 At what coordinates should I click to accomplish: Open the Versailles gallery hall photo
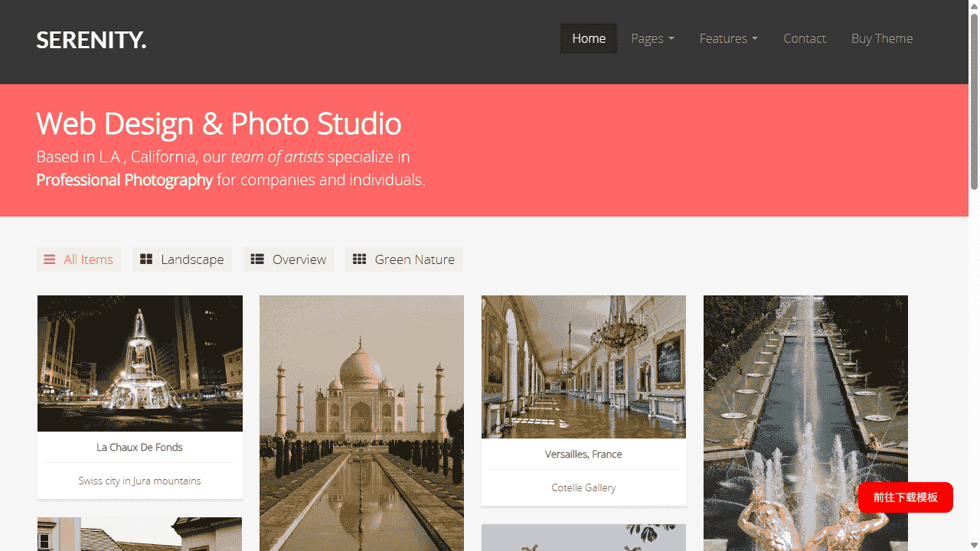[x=583, y=367]
